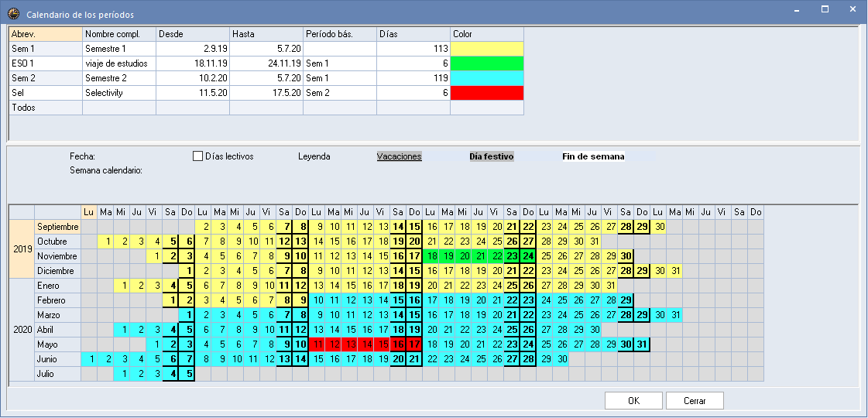Image resolution: width=868 pixels, height=418 pixels.
Task: Maximize the Calendario de los períodos window
Action: [825, 9]
